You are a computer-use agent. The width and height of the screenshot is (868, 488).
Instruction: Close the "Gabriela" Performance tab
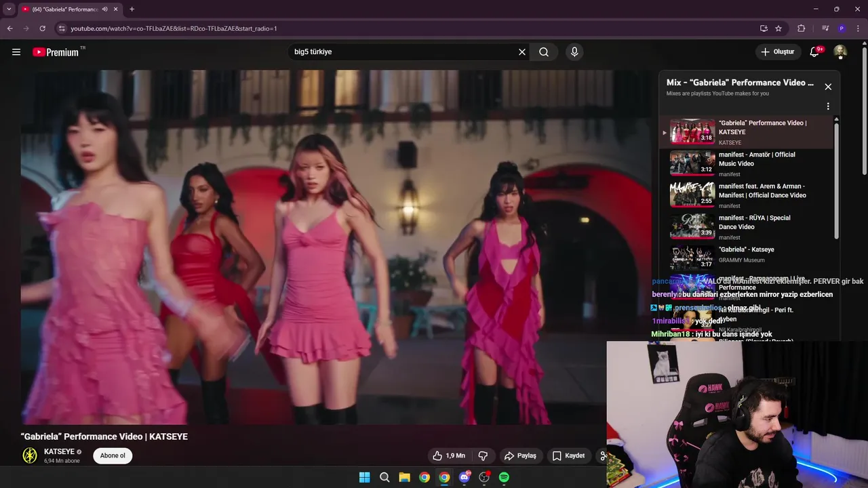tap(115, 9)
